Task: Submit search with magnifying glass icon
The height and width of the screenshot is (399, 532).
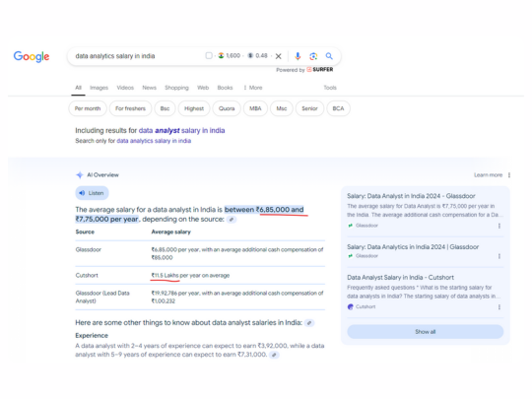Action: (329, 56)
